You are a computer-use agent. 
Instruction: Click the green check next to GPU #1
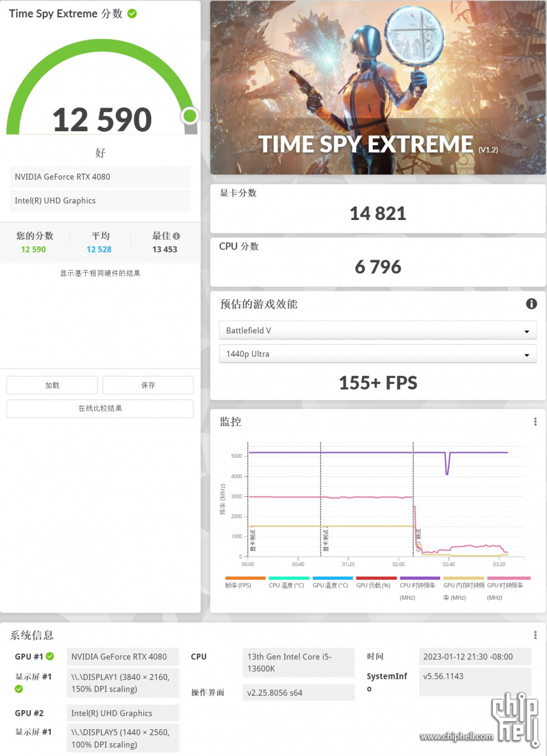[x=50, y=656]
